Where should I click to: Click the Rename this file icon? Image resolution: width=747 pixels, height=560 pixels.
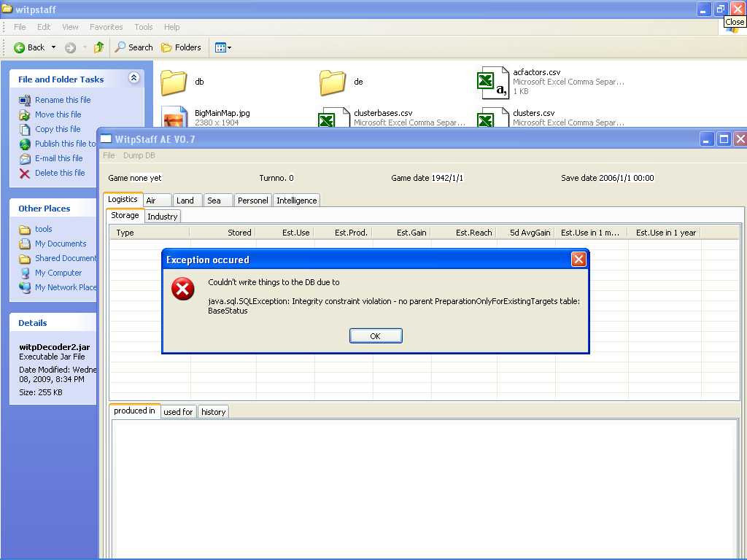25,100
